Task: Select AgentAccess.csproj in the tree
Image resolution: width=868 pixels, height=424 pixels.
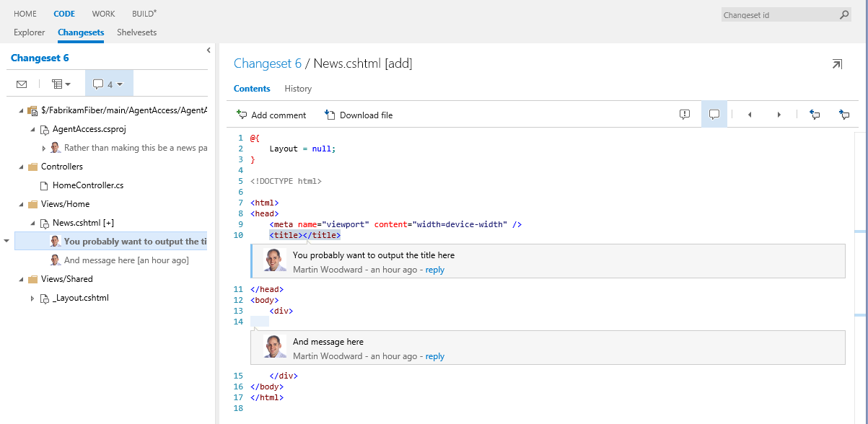Action: tap(89, 129)
